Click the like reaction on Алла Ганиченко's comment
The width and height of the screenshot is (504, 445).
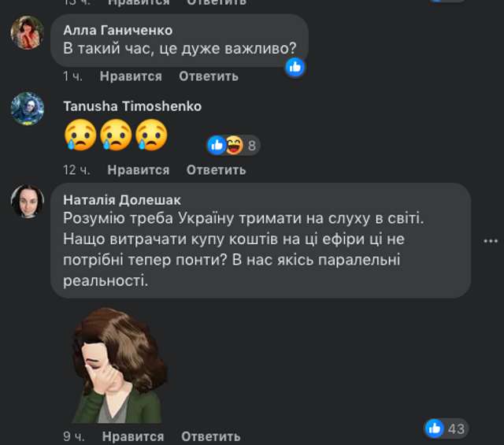(295, 68)
